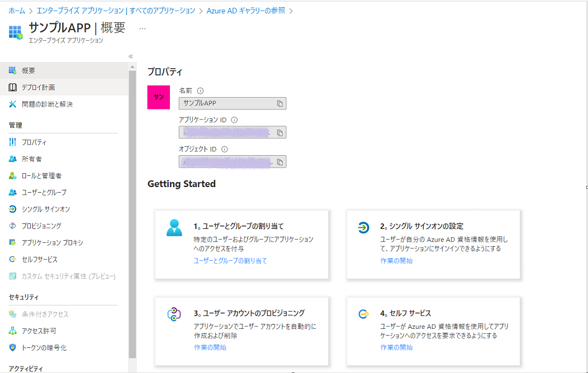
Task: Click the シングル サインオン sidebar arrow icon
Action: (x=12, y=209)
